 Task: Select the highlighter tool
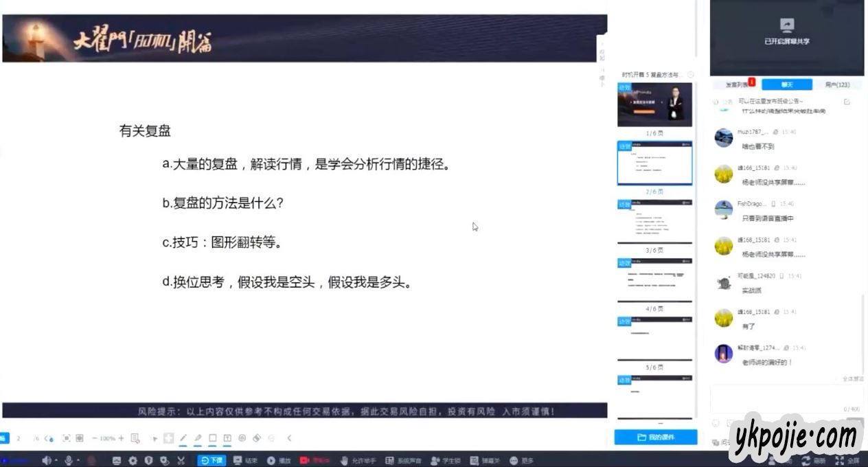(198, 438)
